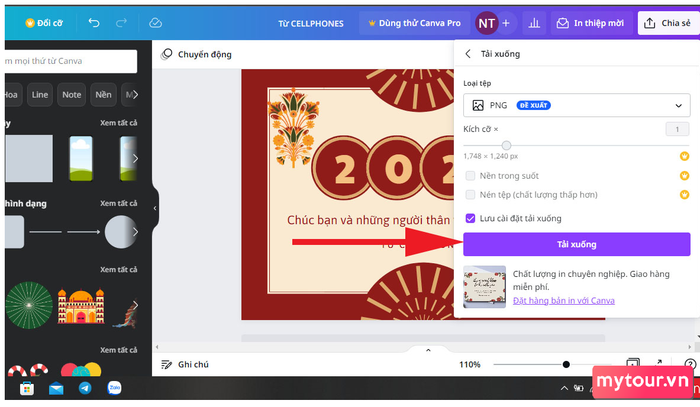
Task: Go back from Tải xuống panel
Action: tap(467, 54)
